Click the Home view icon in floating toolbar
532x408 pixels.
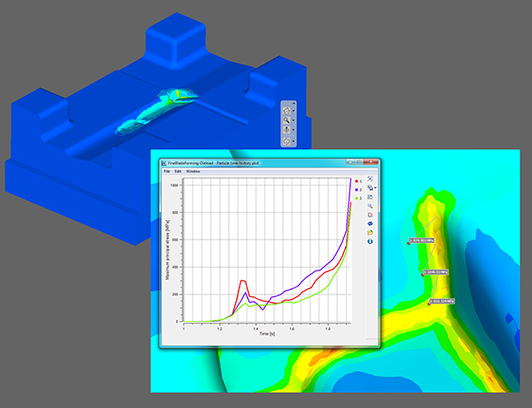286,111
